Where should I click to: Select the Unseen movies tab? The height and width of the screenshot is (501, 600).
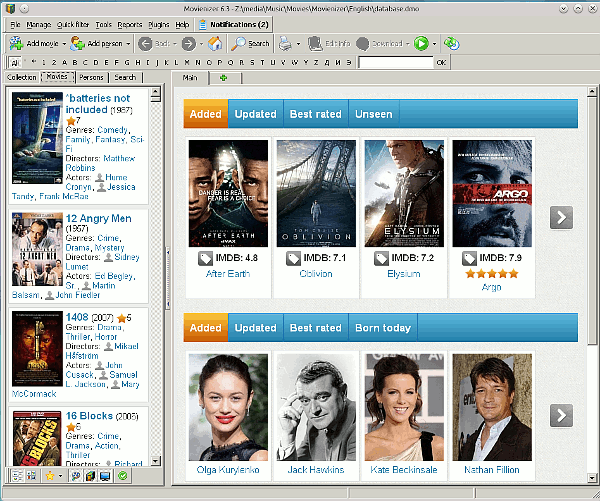(373, 114)
